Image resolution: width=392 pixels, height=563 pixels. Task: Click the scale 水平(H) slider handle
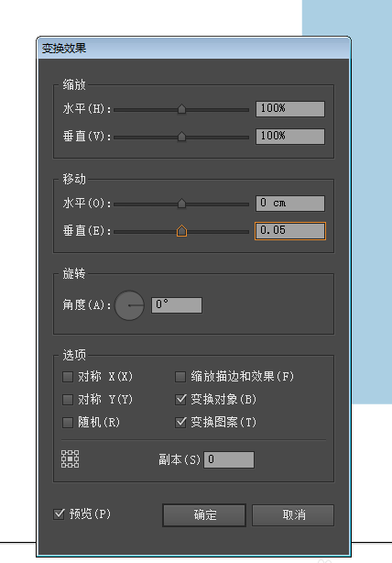182,109
